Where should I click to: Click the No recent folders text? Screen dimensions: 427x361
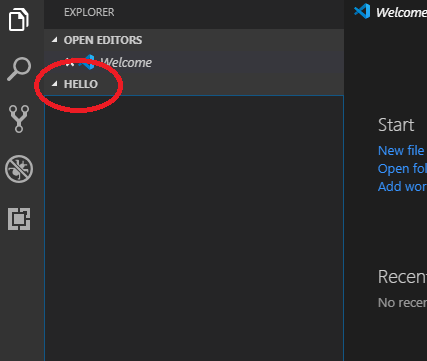coord(402,303)
